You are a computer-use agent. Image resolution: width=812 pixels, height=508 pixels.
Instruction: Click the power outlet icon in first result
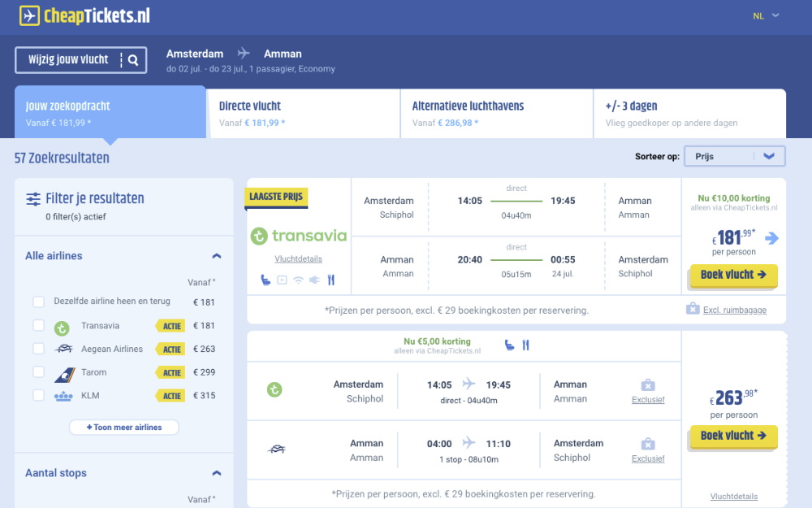pyautogui.click(x=314, y=280)
